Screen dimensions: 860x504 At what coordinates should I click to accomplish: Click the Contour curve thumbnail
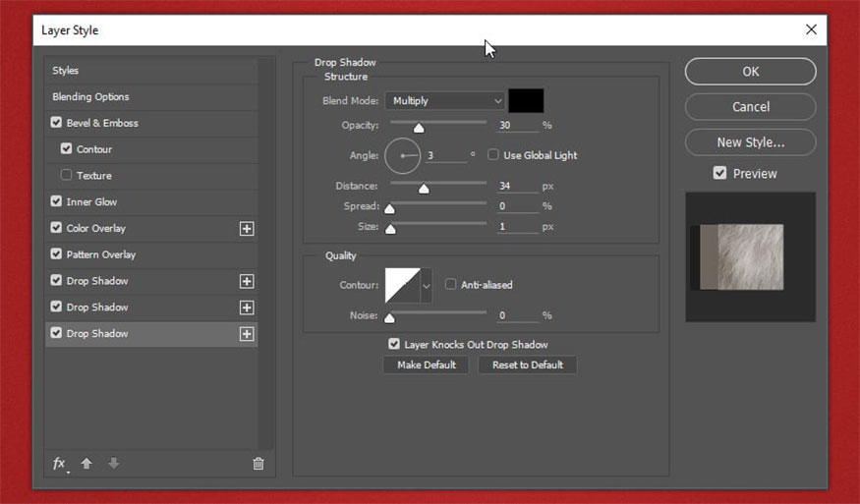[402, 285]
